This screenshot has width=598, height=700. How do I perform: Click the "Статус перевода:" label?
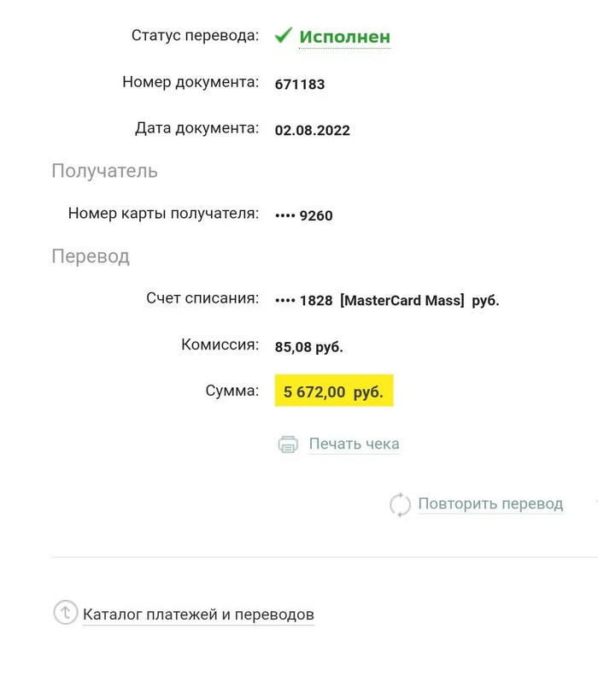pos(195,36)
